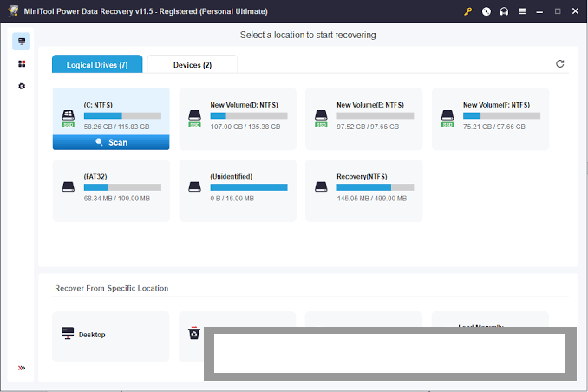Screen dimensions: 588x392
Task: Click the 145.05 MB / 499.00 MB text
Action: [372, 199]
